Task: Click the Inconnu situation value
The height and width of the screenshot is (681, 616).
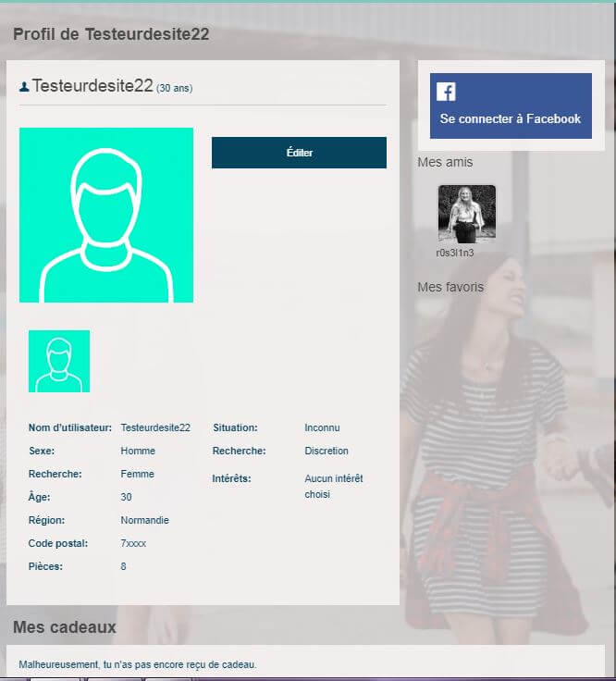Action: [322, 427]
